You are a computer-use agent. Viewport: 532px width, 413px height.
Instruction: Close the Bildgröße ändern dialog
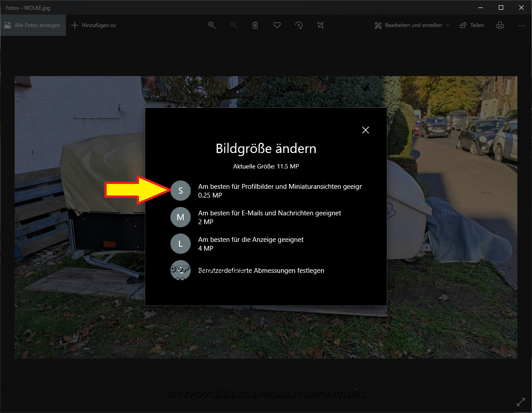click(x=365, y=130)
